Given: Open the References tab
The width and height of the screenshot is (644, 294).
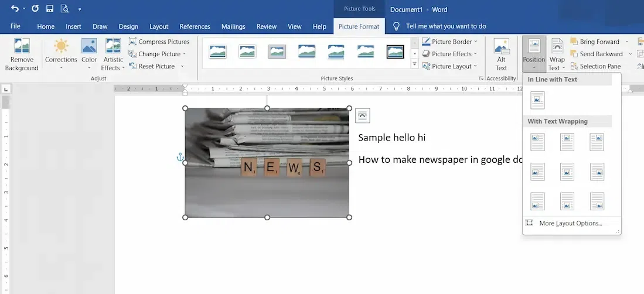Looking at the screenshot, I should point(195,26).
